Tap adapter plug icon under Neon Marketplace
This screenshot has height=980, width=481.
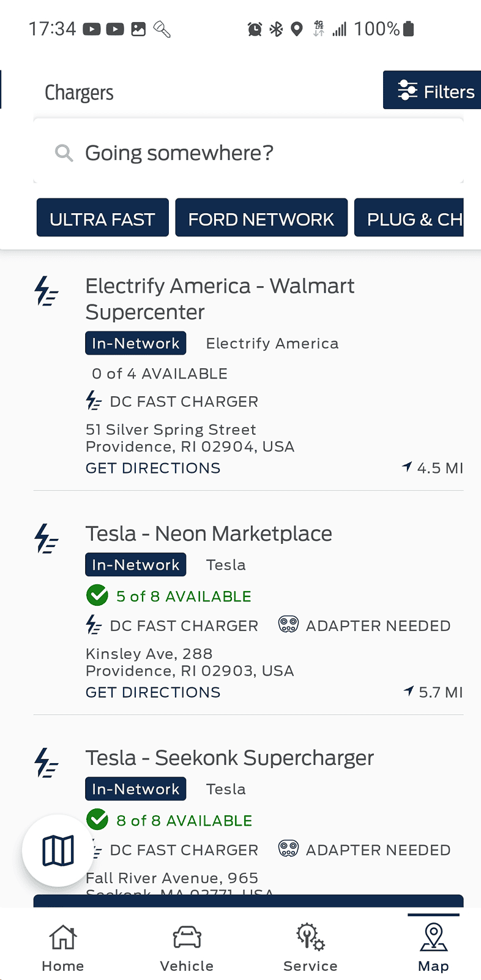click(288, 625)
